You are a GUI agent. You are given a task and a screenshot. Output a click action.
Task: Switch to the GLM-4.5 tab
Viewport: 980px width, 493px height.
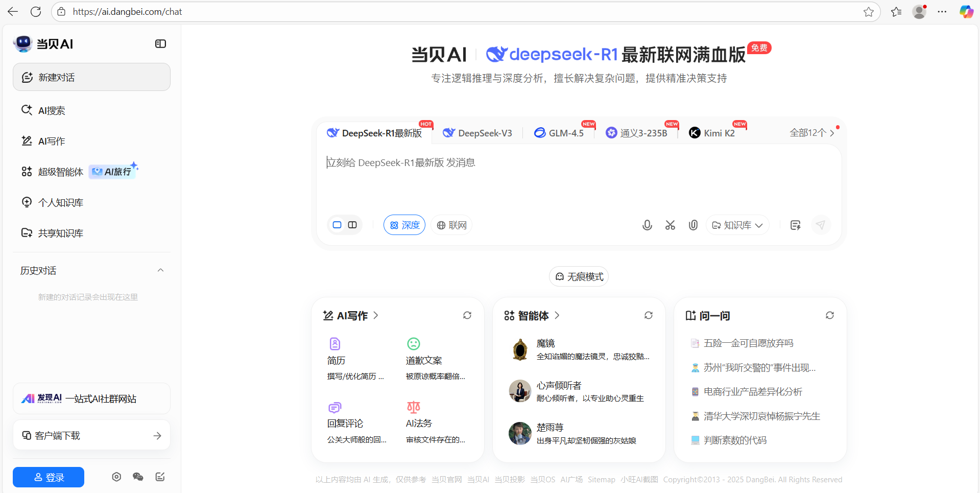[x=559, y=133]
